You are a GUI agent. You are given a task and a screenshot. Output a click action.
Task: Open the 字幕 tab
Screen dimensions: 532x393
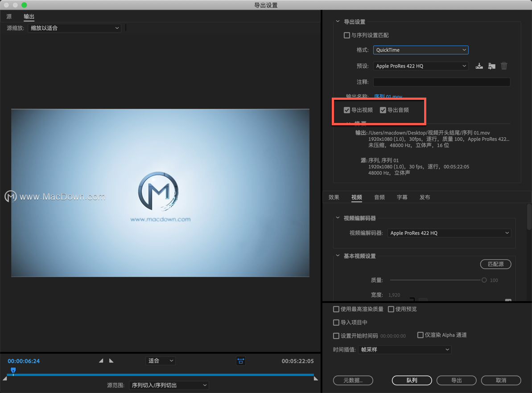[x=402, y=197]
